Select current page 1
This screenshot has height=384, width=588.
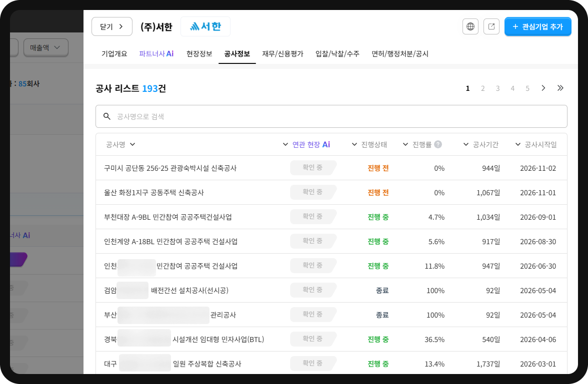coord(467,88)
